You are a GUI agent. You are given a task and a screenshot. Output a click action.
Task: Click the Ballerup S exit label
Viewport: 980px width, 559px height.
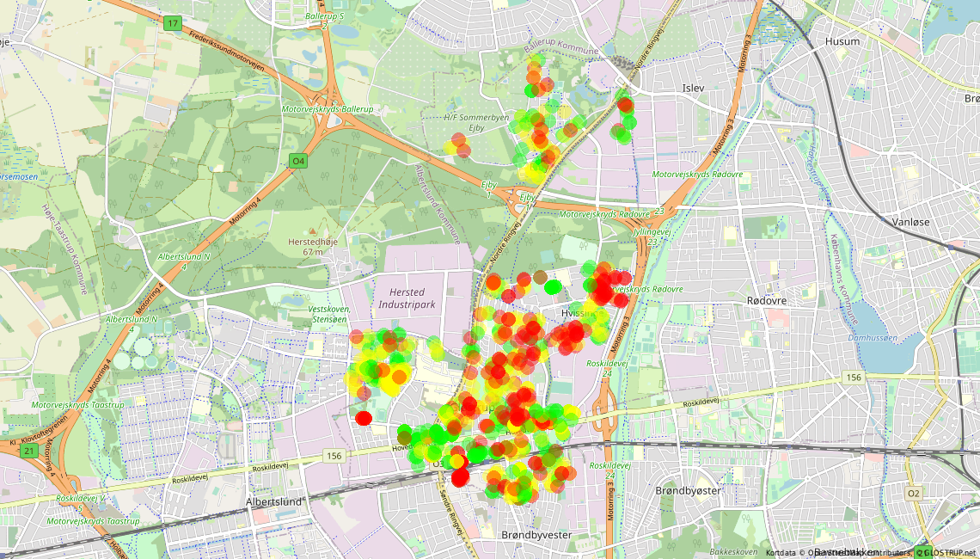pos(325,21)
